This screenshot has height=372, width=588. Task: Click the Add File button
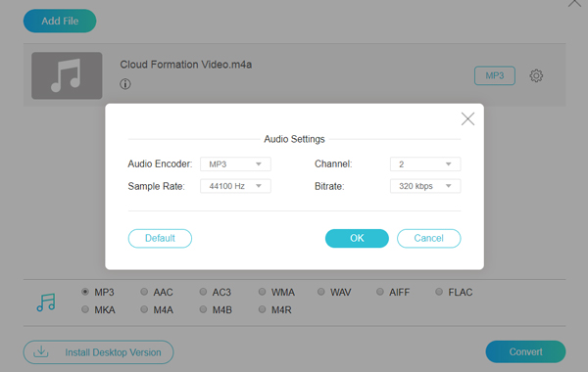60,21
